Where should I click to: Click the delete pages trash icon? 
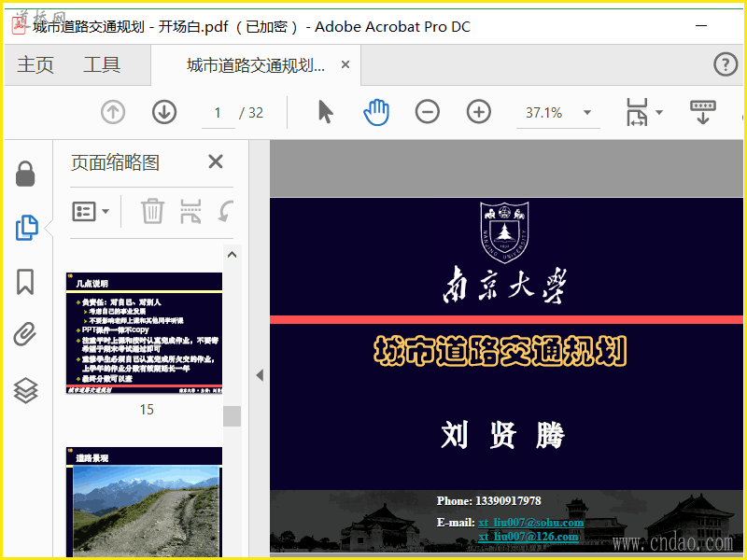click(152, 212)
